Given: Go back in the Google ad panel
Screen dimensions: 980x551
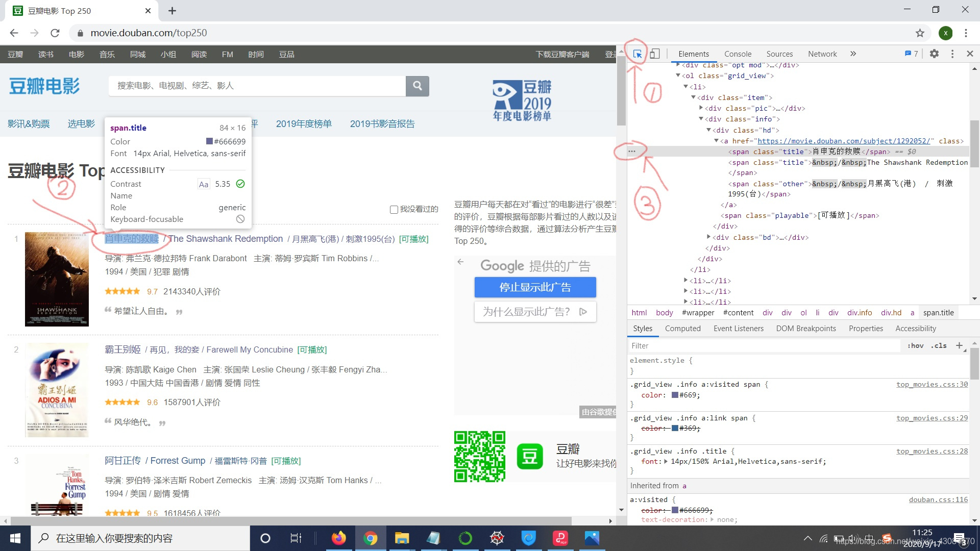Looking at the screenshot, I should pos(460,262).
